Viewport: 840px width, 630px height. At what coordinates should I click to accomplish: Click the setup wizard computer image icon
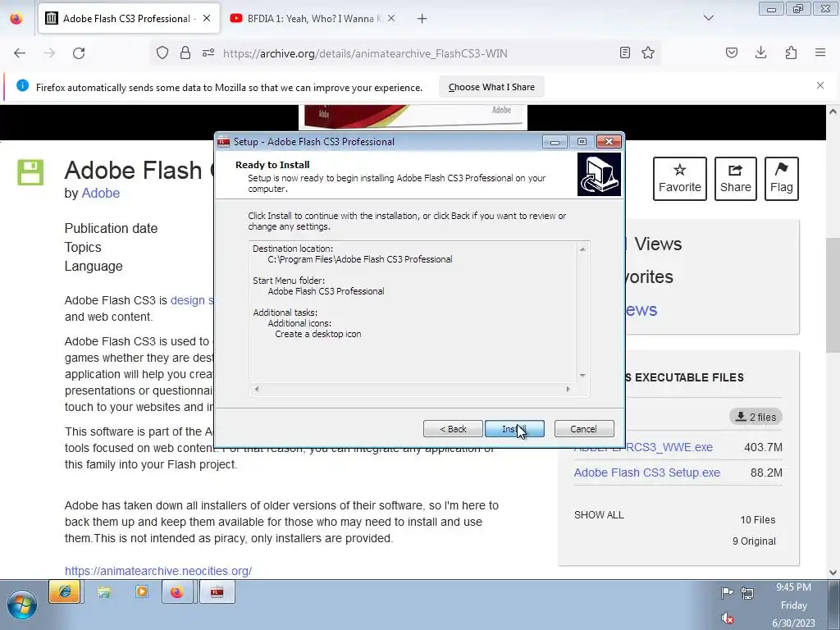click(599, 175)
